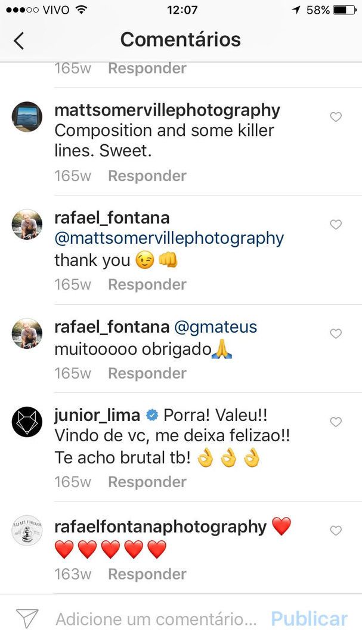Like rafael_fontana's "thank you" comment
362x644 pixels.
click(336, 225)
